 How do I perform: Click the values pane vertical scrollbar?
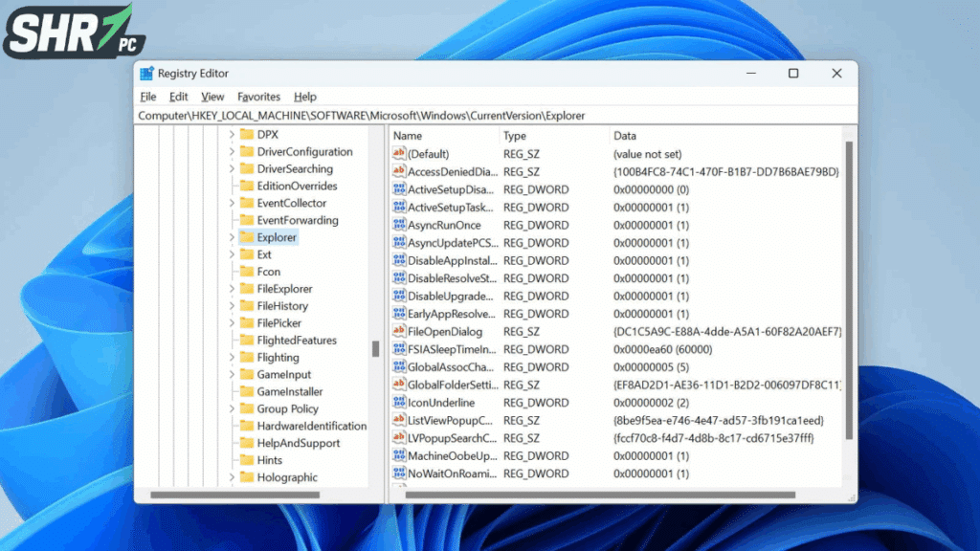click(x=849, y=291)
